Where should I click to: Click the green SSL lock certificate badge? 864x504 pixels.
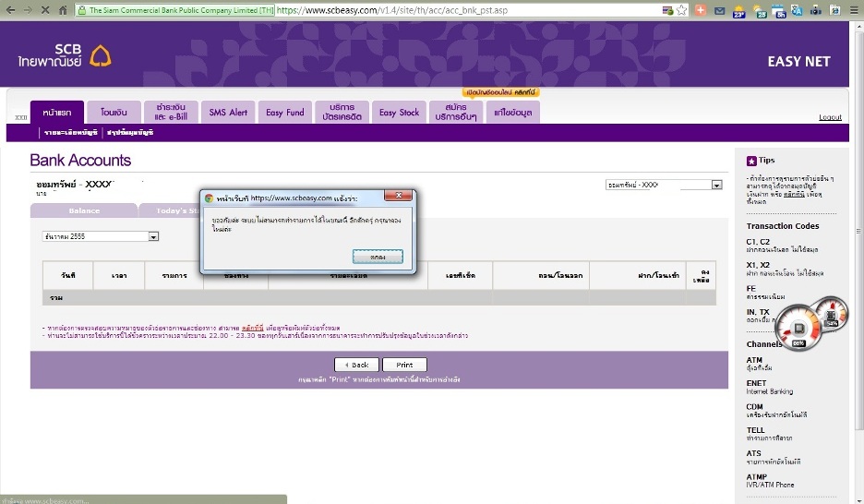click(x=175, y=10)
